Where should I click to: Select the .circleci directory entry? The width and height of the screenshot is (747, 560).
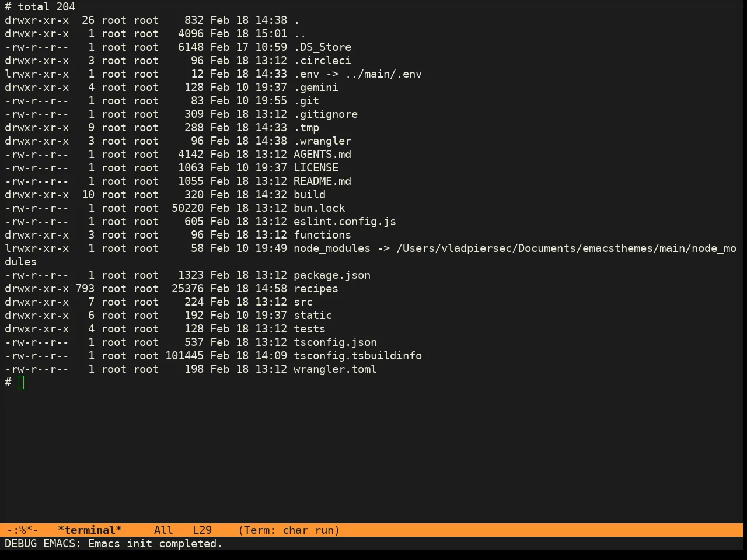(322, 61)
